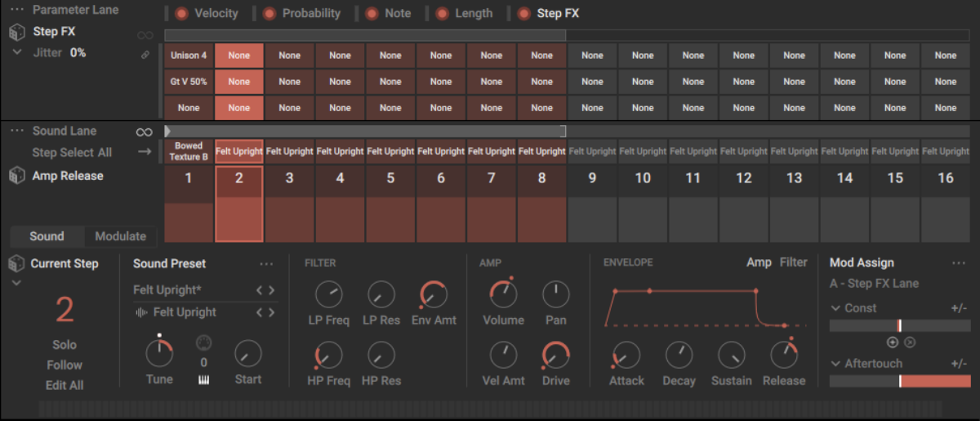This screenshot has height=421, width=980.
Task: Click Step Select All
Action: tap(72, 153)
